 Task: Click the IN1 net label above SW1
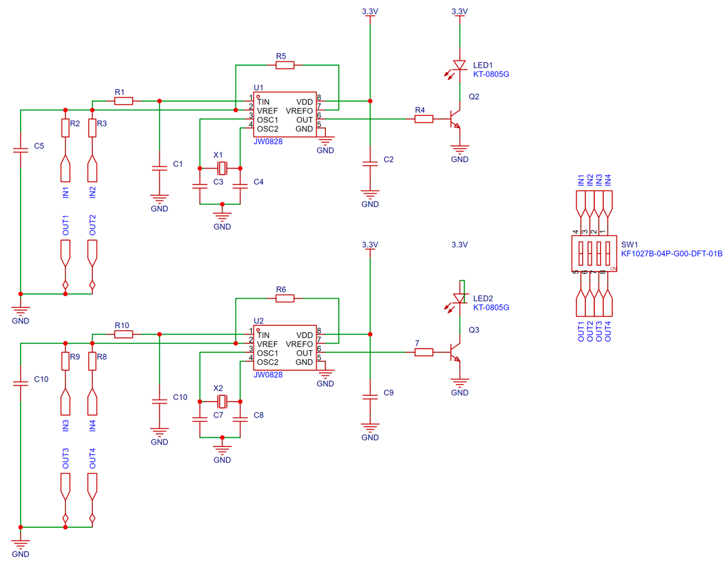click(581, 180)
